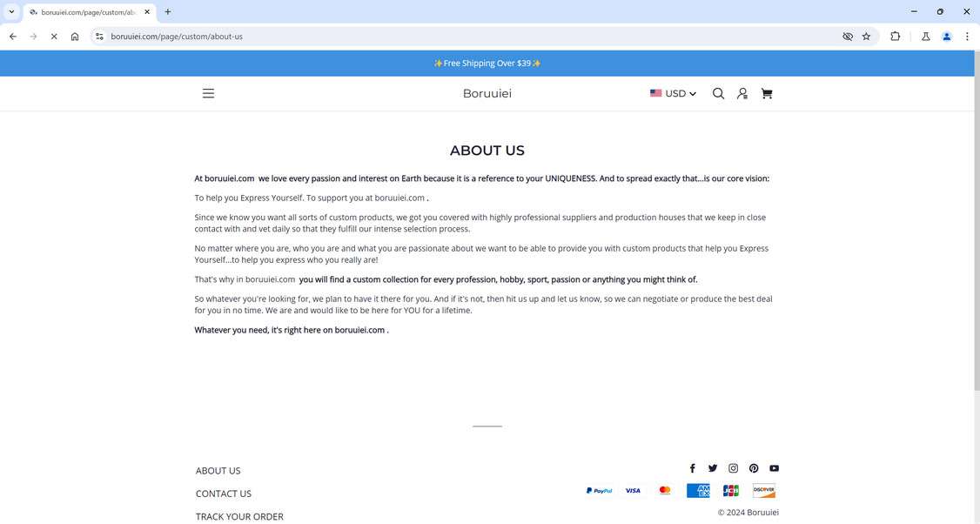Click the Free Shipping Over $39 banner
This screenshot has width=980, height=524.
[487, 64]
